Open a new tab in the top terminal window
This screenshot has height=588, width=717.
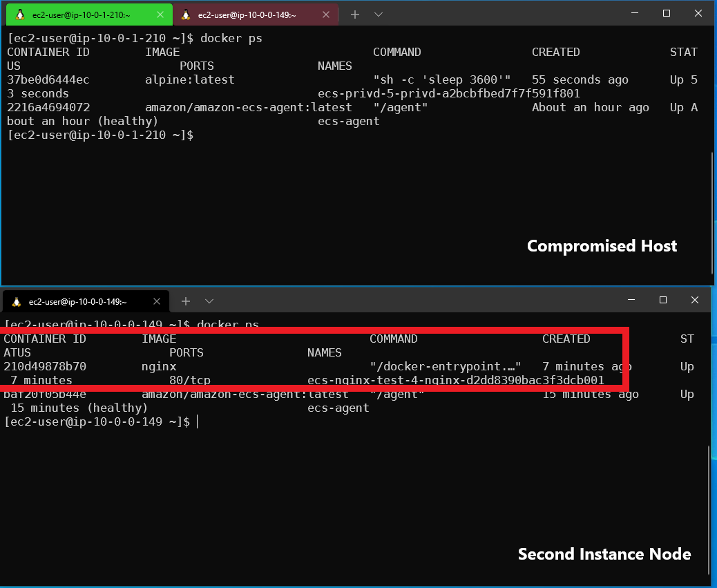tap(355, 15)
